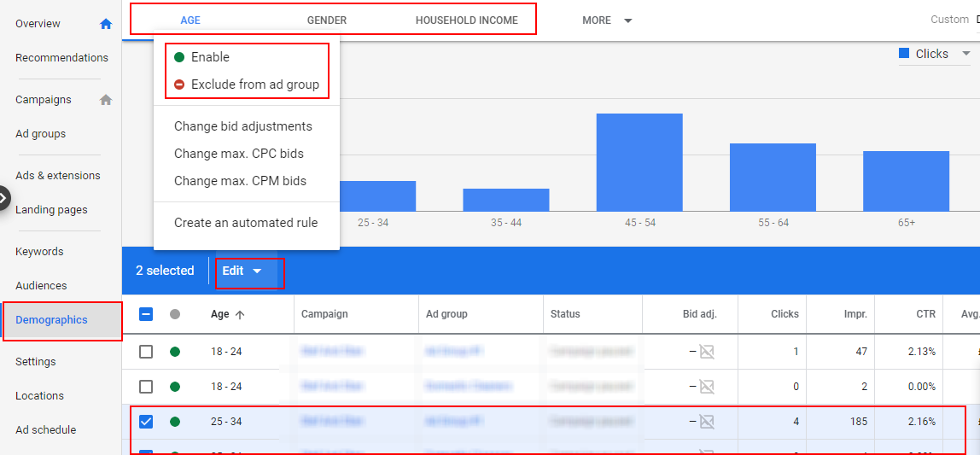Open Locations in sidebar
This screenshot has width=980, height=455.
(x=39, y=395)
